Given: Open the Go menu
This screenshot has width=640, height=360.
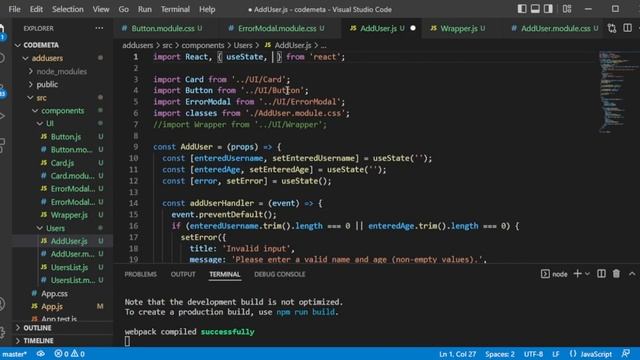Looking at the screenshot, I should tap(124, 9).
